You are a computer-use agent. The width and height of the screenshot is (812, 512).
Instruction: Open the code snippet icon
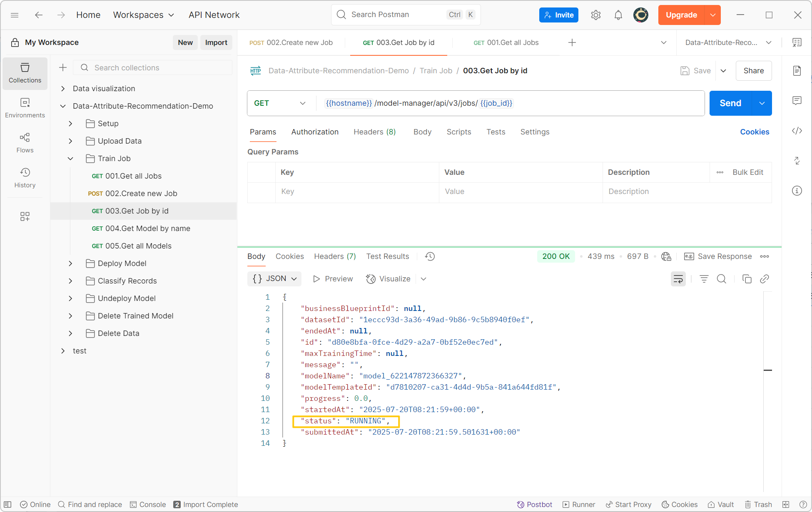797,131
